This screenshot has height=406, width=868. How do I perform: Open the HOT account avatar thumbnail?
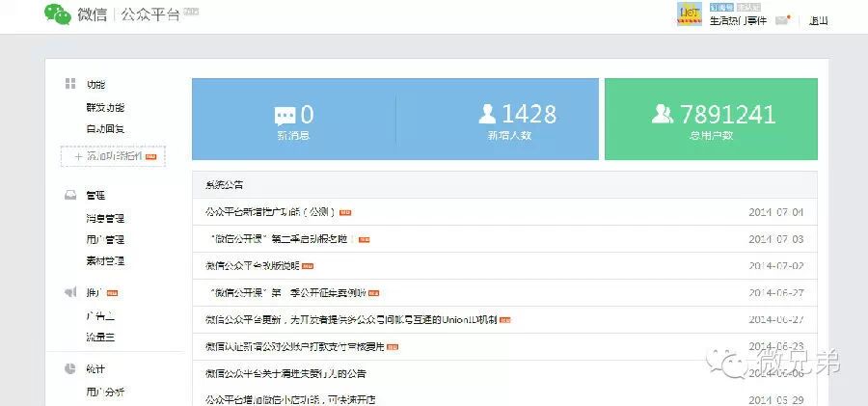pyautogui.click(x=690, y=14)
